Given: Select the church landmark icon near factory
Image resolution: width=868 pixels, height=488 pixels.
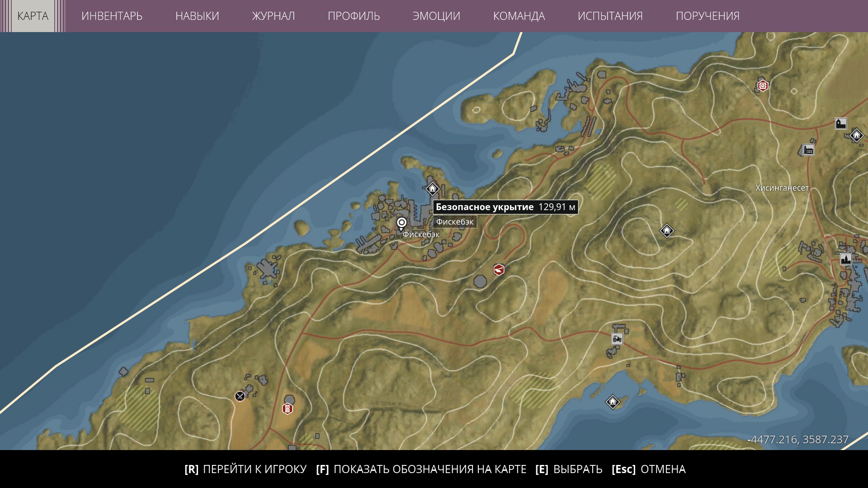Looking at the screenshot, I should [841, 123].
